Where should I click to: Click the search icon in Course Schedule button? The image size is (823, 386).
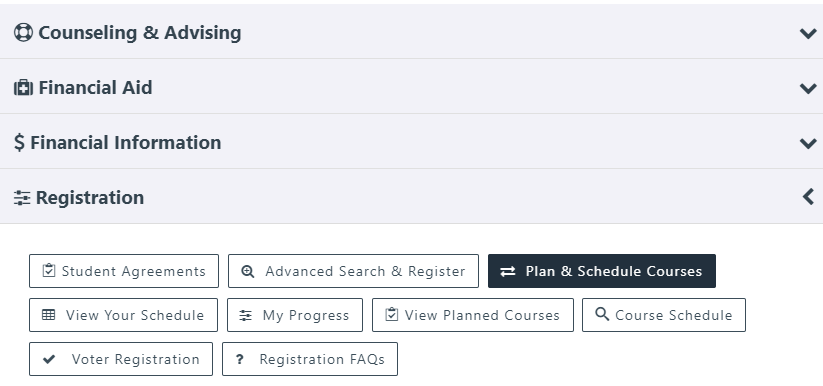[x=603, y=314]
